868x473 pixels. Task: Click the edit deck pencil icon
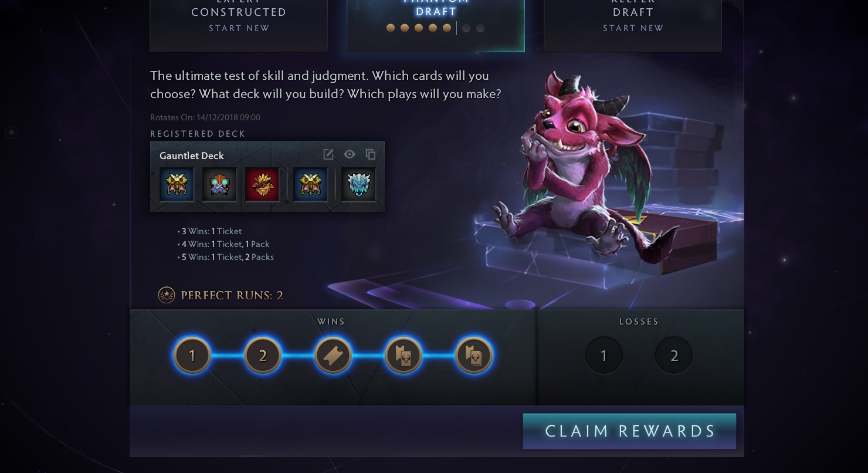coord(328,154)
